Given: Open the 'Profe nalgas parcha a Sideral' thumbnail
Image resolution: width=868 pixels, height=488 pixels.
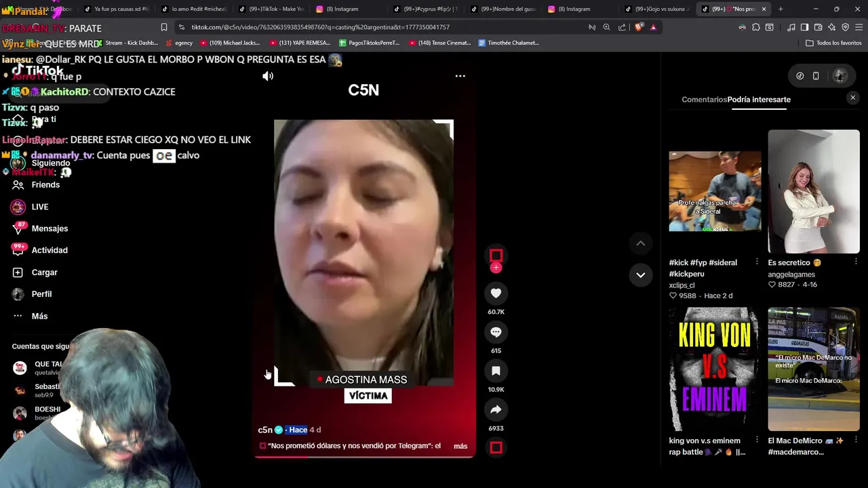Looking at the screenshot, I should [715, 192].
